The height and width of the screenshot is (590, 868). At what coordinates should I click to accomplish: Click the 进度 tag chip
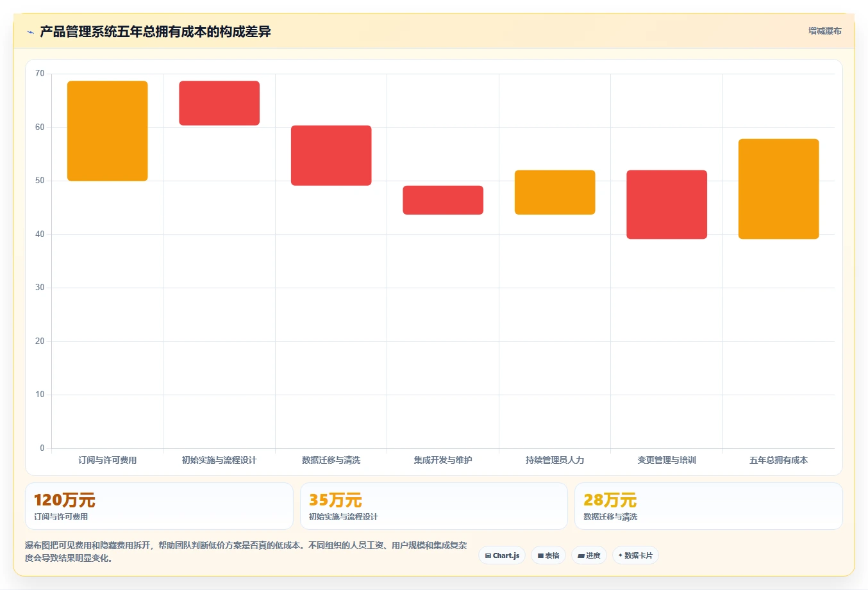589,555
